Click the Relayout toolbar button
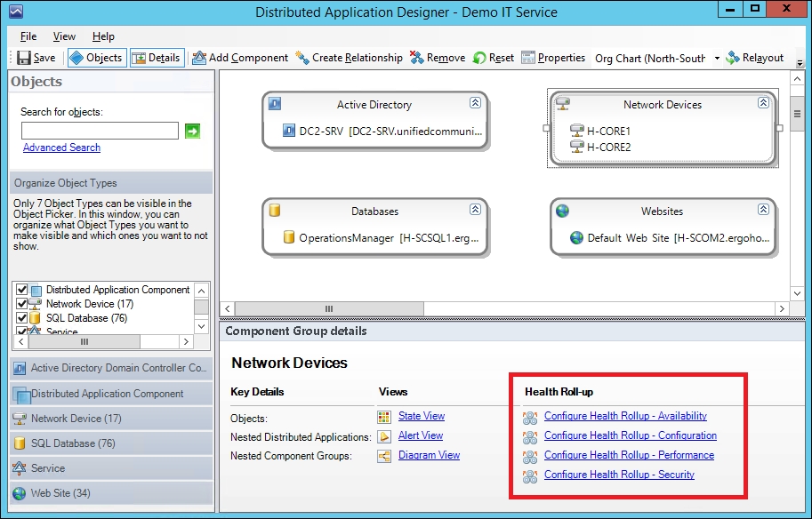The width and height of the screenshot is (812, 519). click(755, 58)
